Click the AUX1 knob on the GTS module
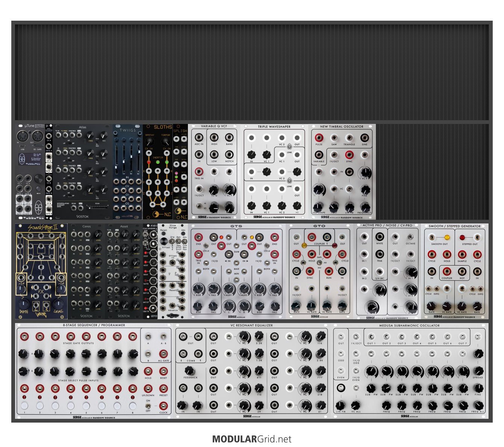This screenshot has width=504, height=447. (x=229, y=288)
